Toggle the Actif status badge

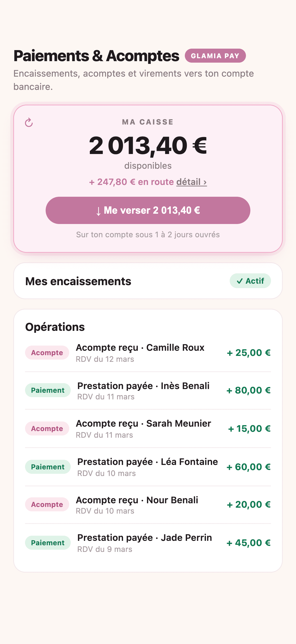click(x=250, y=281)
